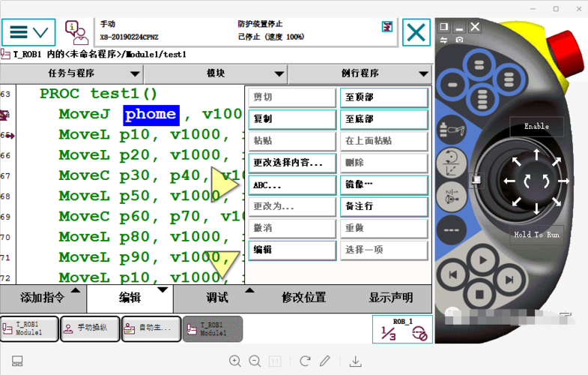The image size is (588, 375).
Task: Click the robot status icon in status bar
Action: click(387, 27)
